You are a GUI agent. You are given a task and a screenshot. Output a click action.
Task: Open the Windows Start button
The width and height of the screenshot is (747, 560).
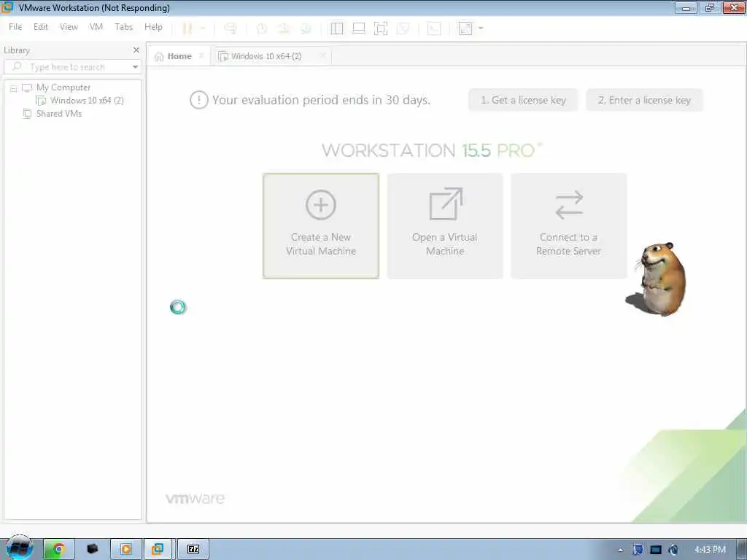click(20, 548)
